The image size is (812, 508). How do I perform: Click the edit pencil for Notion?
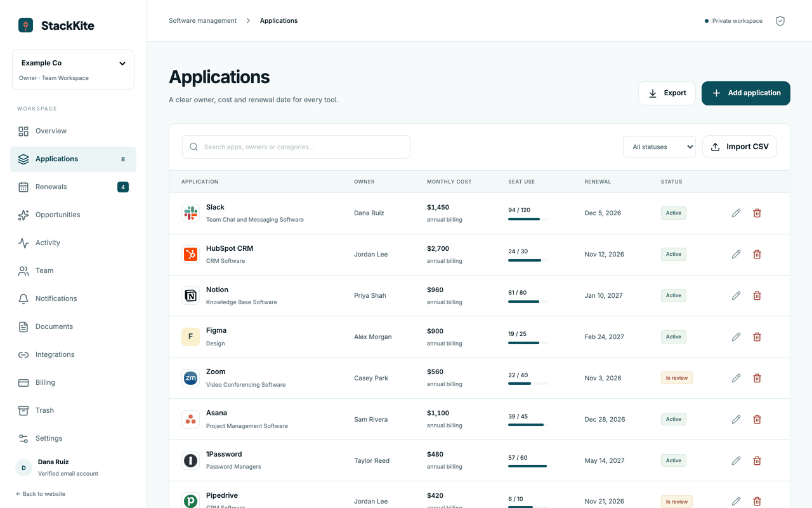tap(736, 296)
